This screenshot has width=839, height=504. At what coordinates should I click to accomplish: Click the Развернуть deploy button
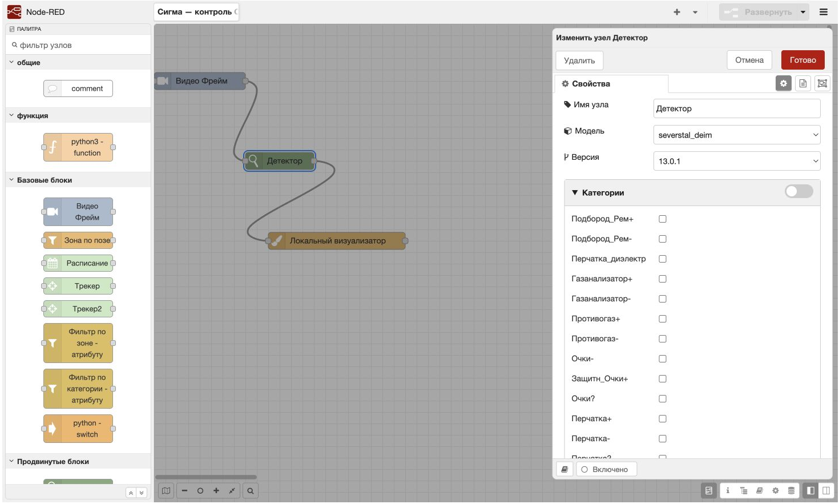(759, 12)
